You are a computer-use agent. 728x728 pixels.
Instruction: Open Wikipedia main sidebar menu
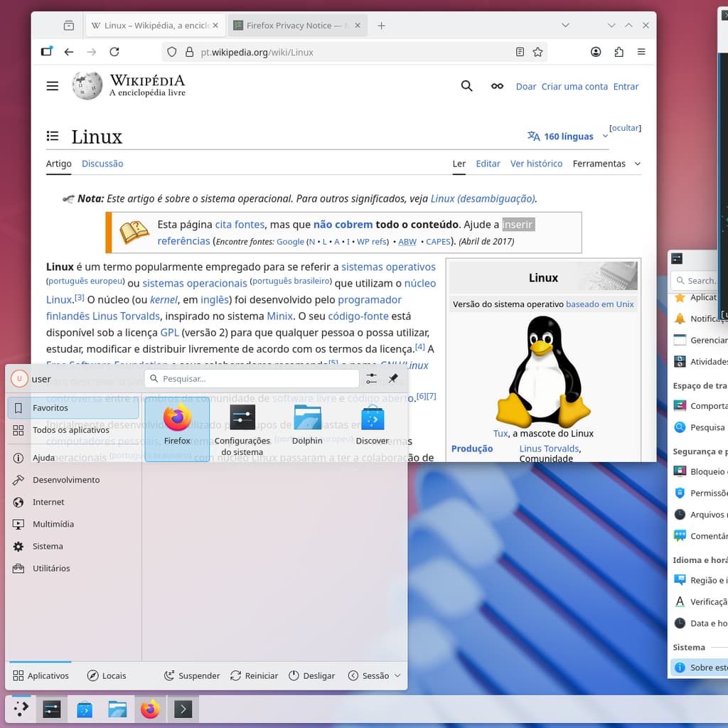[53, 86]
